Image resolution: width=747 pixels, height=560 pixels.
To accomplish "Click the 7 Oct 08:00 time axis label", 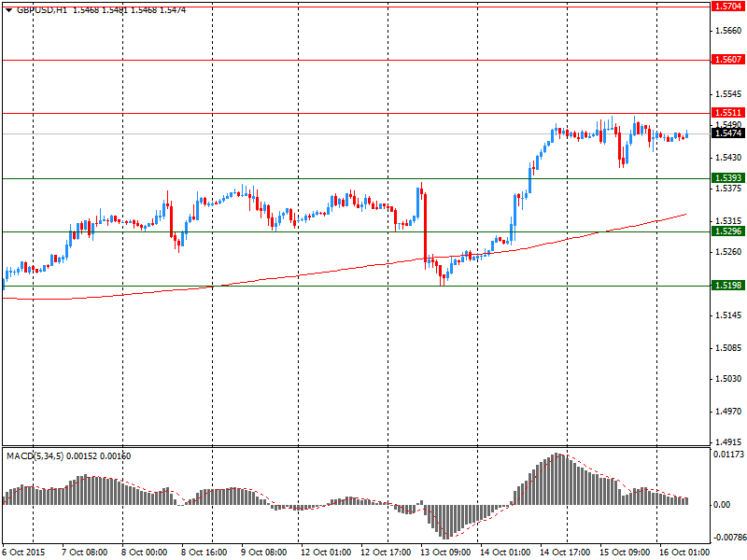I will coord(85,553).
